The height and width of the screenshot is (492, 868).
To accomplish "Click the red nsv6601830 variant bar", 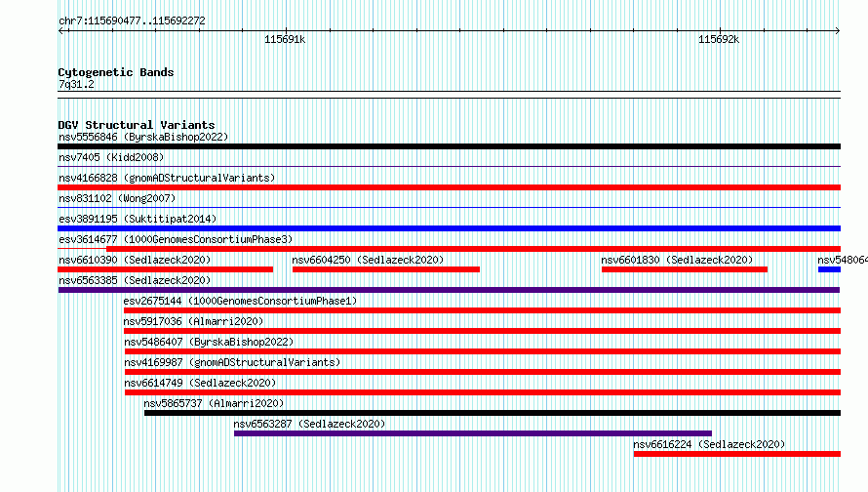I will point(685,269).
